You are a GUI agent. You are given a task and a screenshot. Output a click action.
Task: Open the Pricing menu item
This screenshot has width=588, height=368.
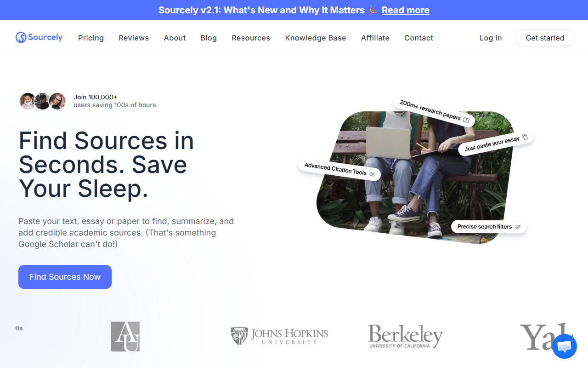coord(91,38)
